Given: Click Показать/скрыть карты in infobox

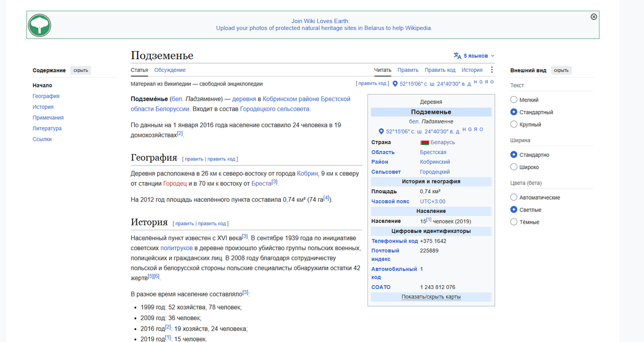Looking at the screenshot, I should [431, 296].
